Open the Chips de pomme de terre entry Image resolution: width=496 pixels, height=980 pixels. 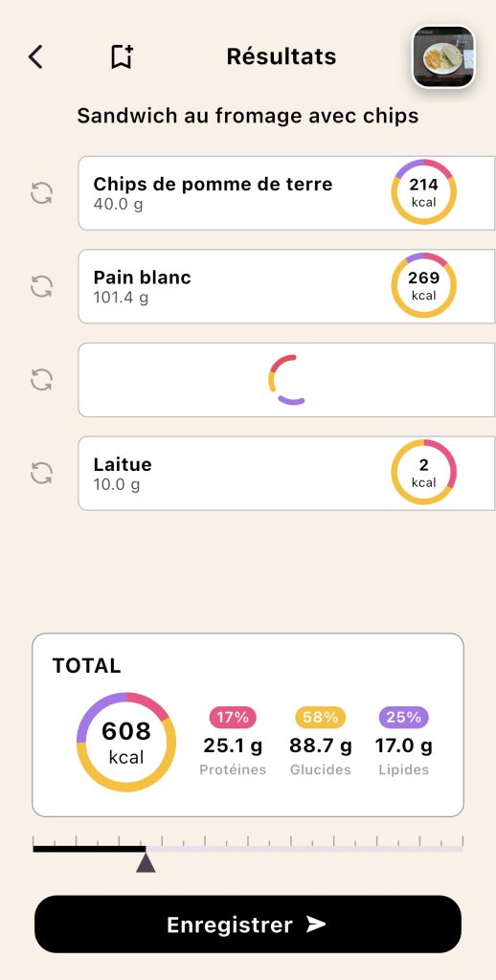pos(287,193)
